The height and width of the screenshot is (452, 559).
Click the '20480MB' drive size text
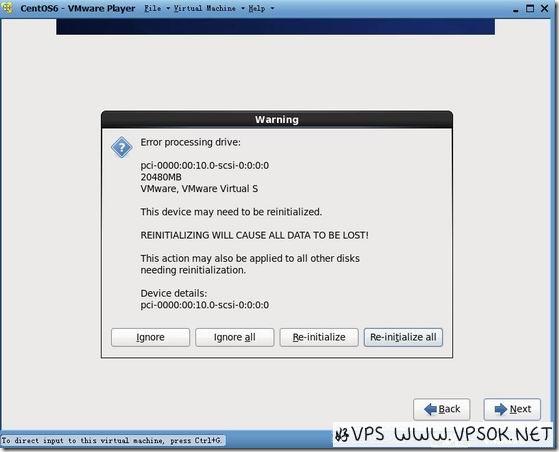[x=161, y=177]
